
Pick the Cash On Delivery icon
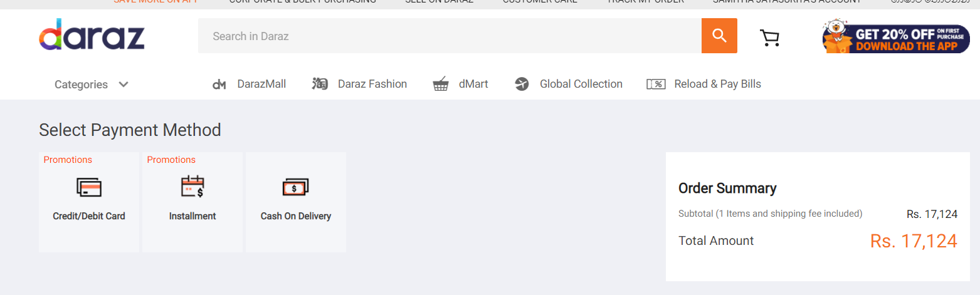(295, 187)
